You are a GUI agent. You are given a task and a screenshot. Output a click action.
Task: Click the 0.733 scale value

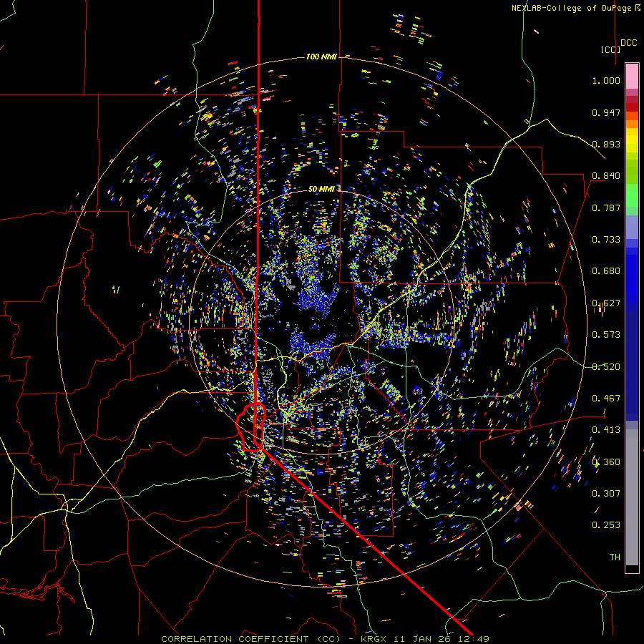[x=606, y=240]
